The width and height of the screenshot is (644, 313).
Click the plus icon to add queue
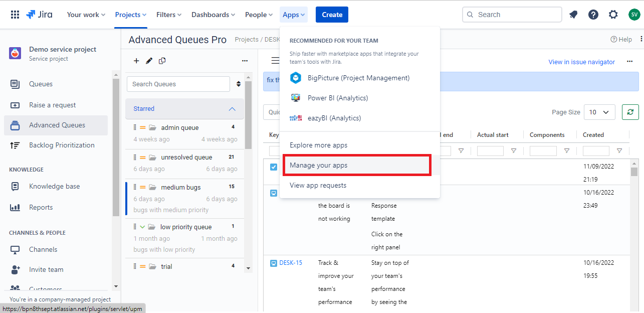[136, 61]
